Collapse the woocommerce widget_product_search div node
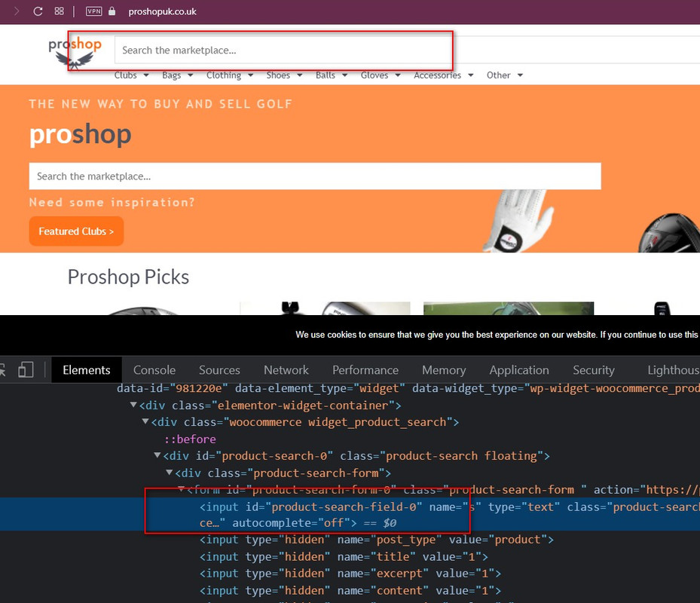The width and height of the screenshot is (700, 603). pyautogui.click(x=145, y=421)
